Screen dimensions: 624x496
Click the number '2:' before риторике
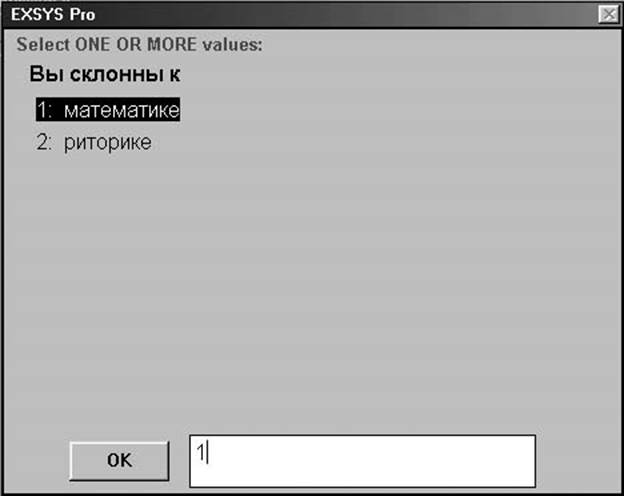tap(44, 142)
